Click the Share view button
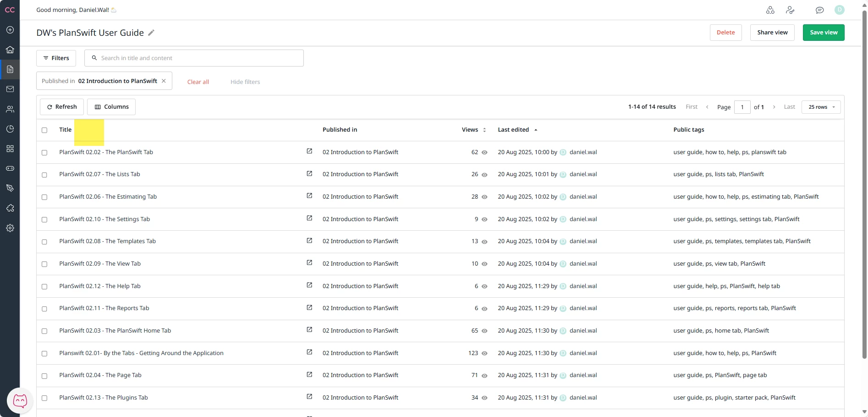 [x=772, y=33]
